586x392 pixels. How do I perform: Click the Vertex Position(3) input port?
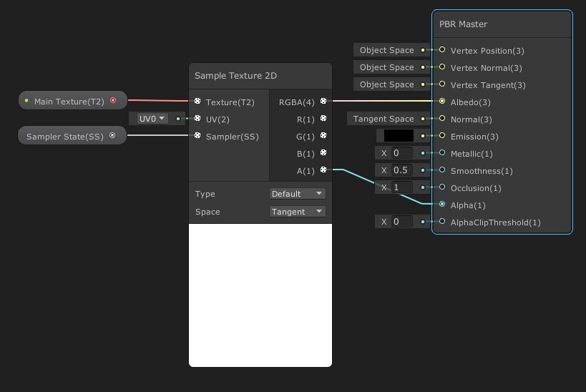tap(442, 49)
